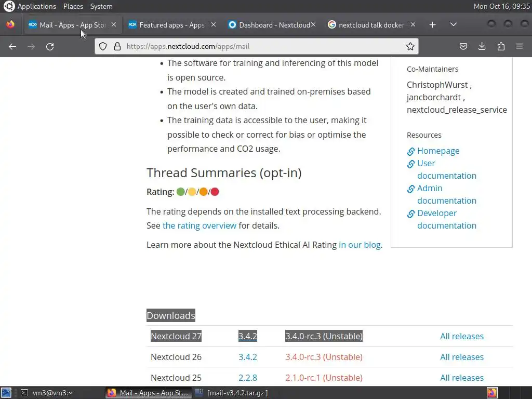Open the User documentation link
Viewport: 532px width, 399px height.
[x=446, y=169]
